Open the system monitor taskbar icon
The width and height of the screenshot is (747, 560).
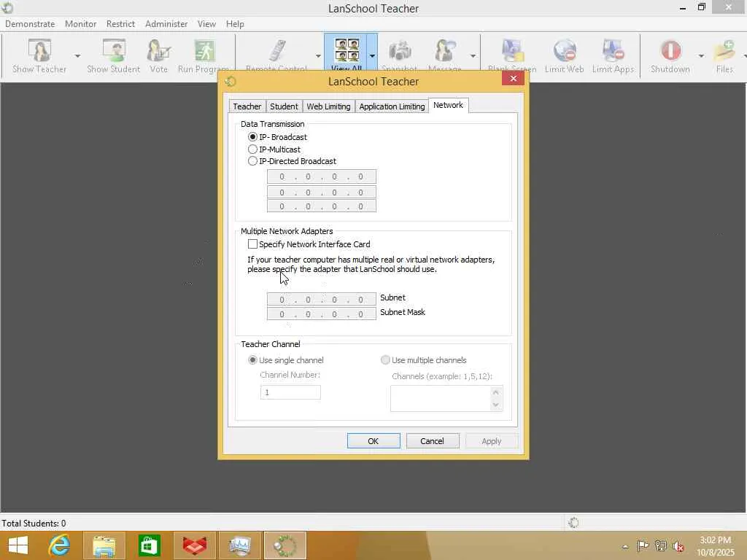pos(239,545)
